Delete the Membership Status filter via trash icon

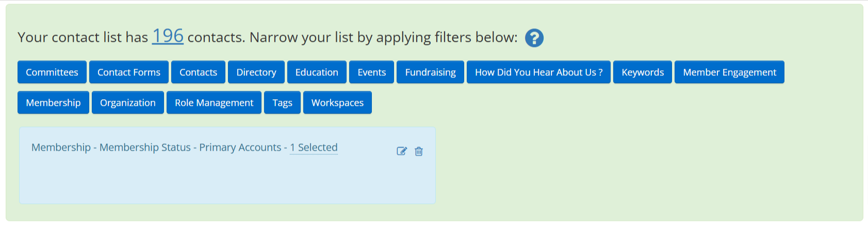[419, 151]
